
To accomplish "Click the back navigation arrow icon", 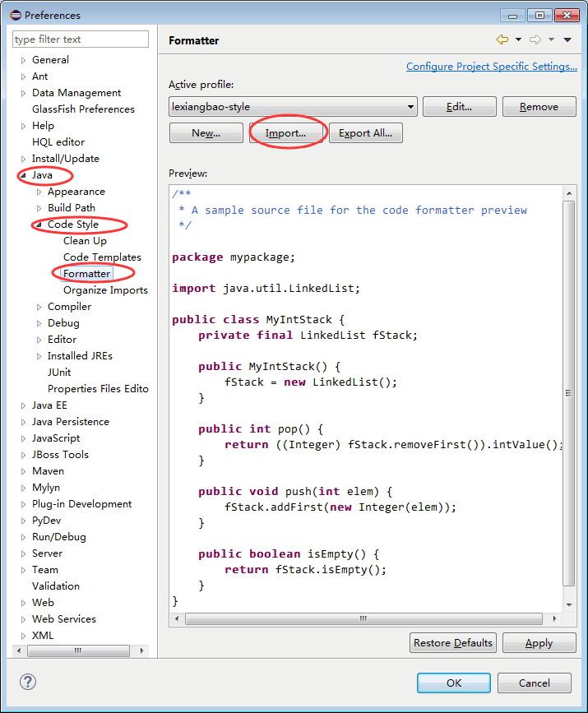I will (x=502, y=39).
